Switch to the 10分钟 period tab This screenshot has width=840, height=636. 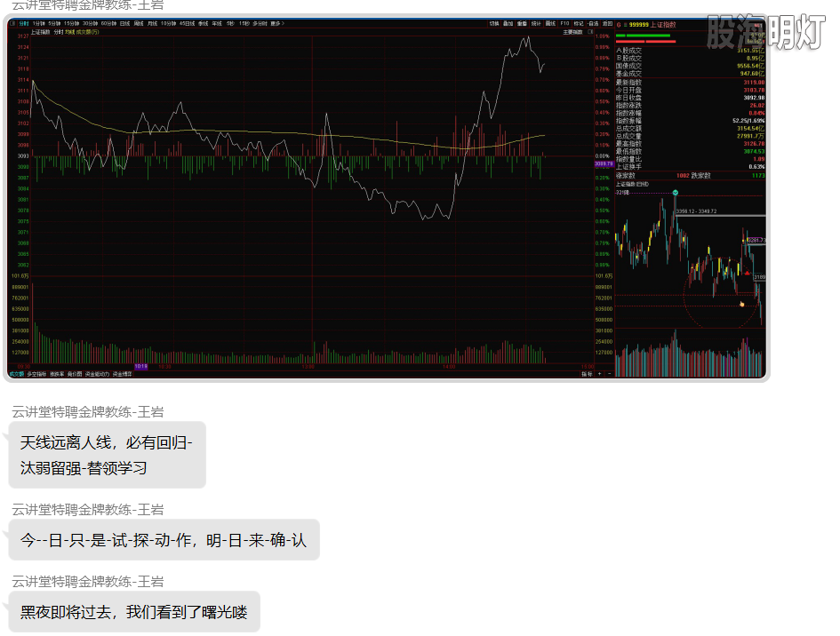coord(168,24)
